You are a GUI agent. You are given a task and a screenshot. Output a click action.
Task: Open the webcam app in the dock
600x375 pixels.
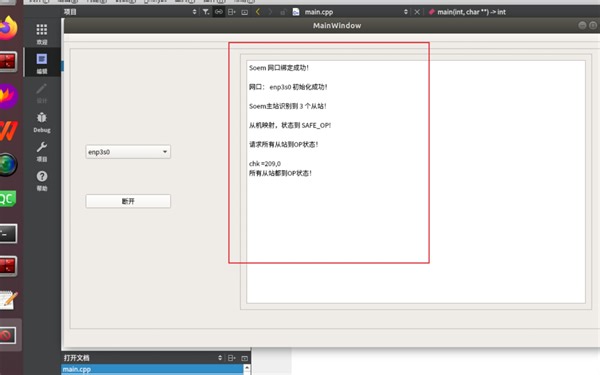click(8, 165)
